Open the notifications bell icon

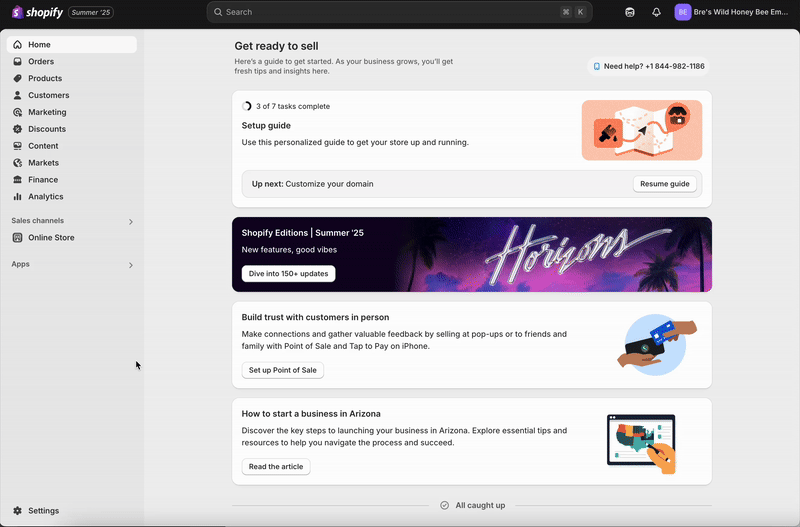coord(656,12)
